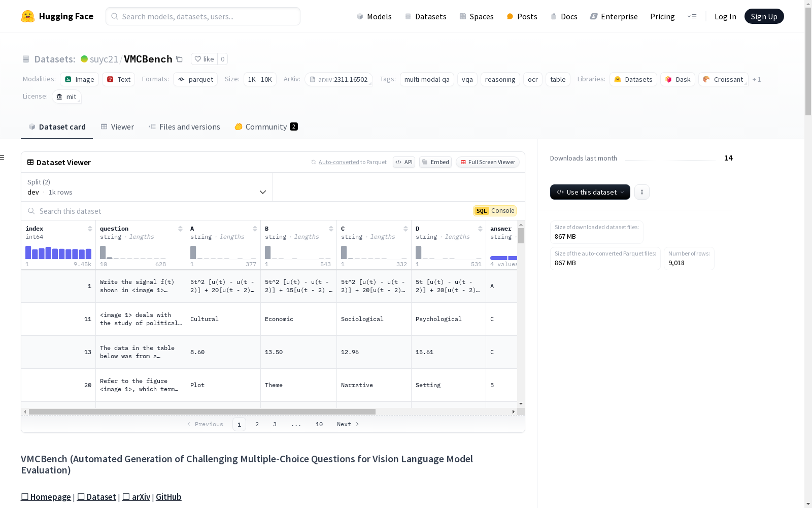Focus the top search models field
This screenshot has width=812, height=508.
pos(203,16)
